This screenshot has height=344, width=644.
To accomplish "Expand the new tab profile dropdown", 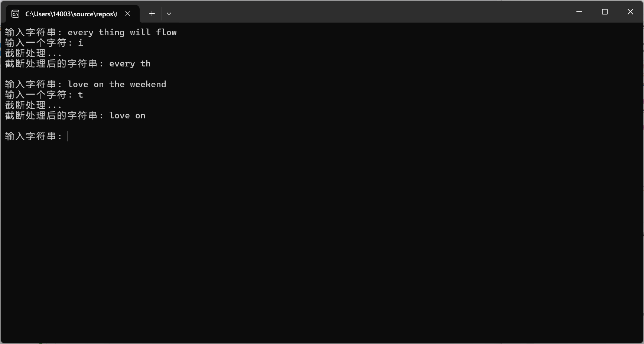I will 169,14.
